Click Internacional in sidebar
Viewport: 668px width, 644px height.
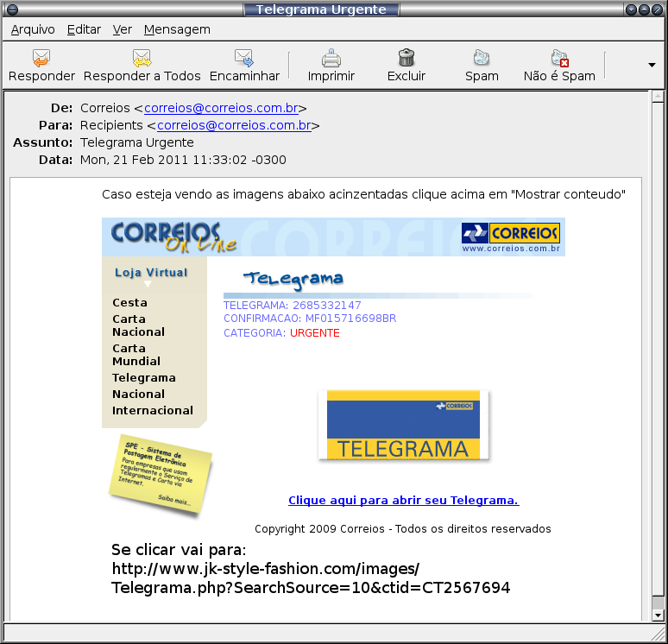coord(153,410)
